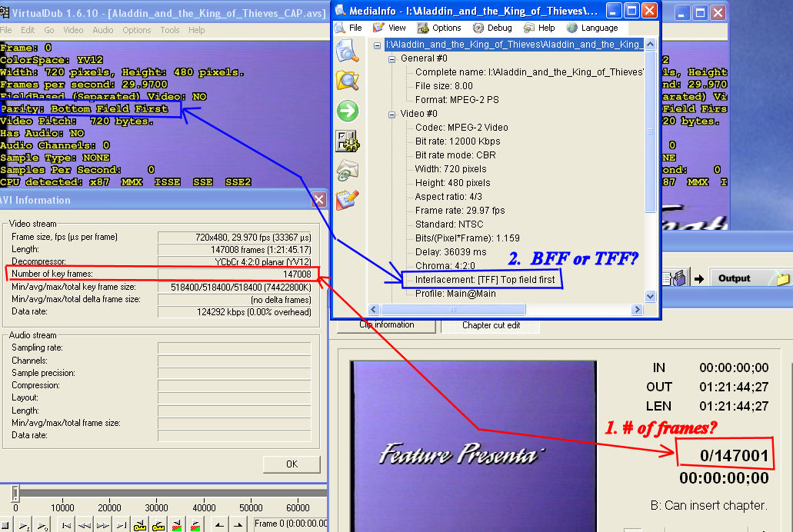Click the Feature Presentation video preview thumbnail

click(473, 446)
